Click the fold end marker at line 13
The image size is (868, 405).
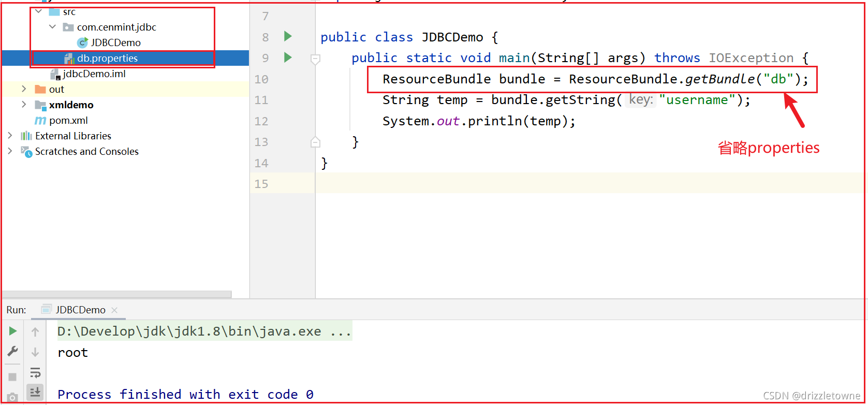point(315,142)
